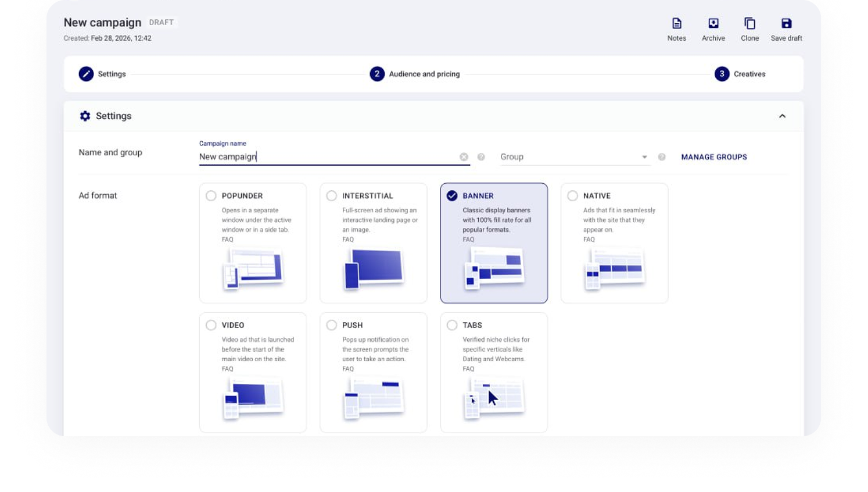Open the Notes icon
This screenshot has height=492, width=868.
point(676,24)
